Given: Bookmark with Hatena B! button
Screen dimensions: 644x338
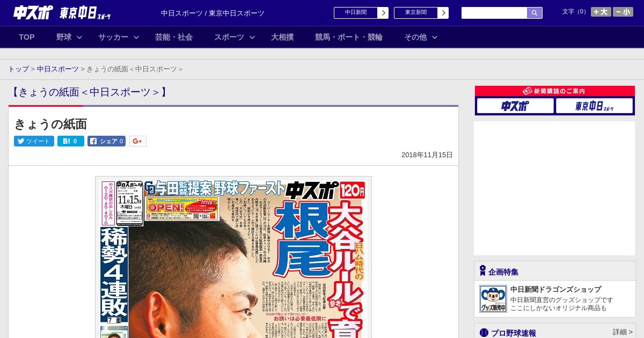Looking at the screenshot, I should tap(71, 141).
